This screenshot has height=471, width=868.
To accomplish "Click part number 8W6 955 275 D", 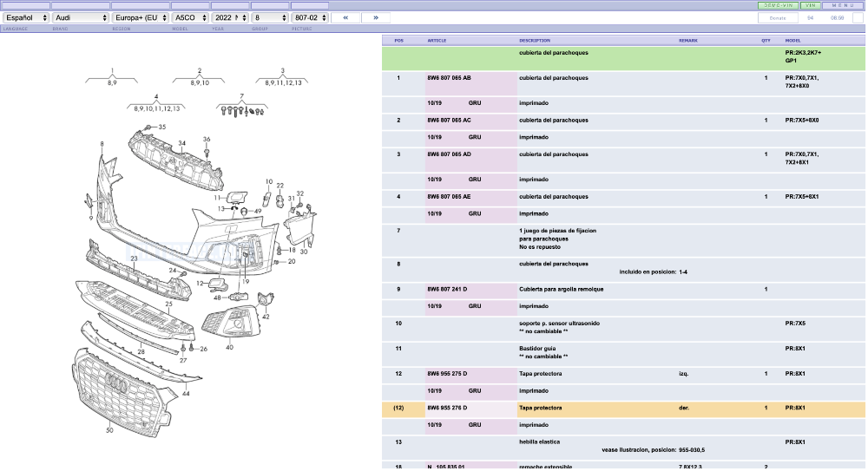I will click(447, 374).
